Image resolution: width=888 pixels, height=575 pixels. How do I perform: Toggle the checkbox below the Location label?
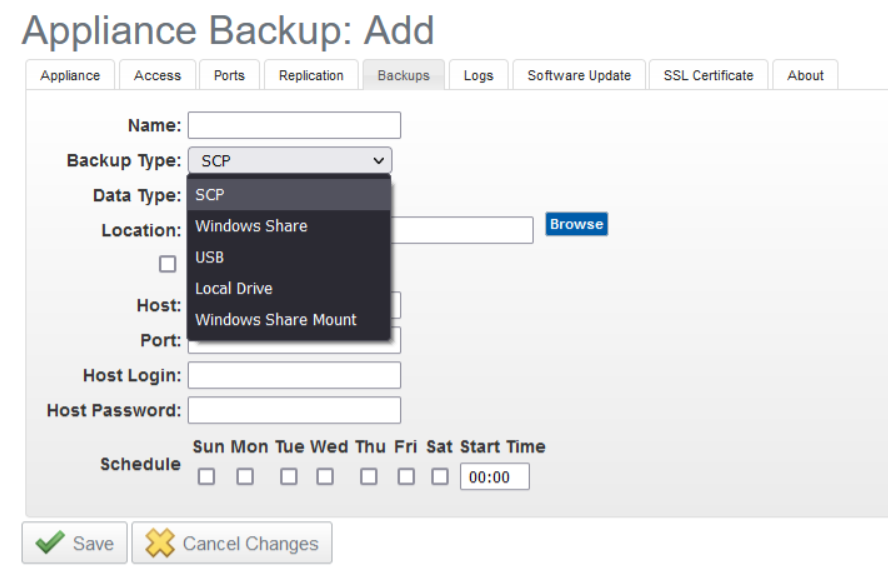pyautogui.click(x=168, y=264)
